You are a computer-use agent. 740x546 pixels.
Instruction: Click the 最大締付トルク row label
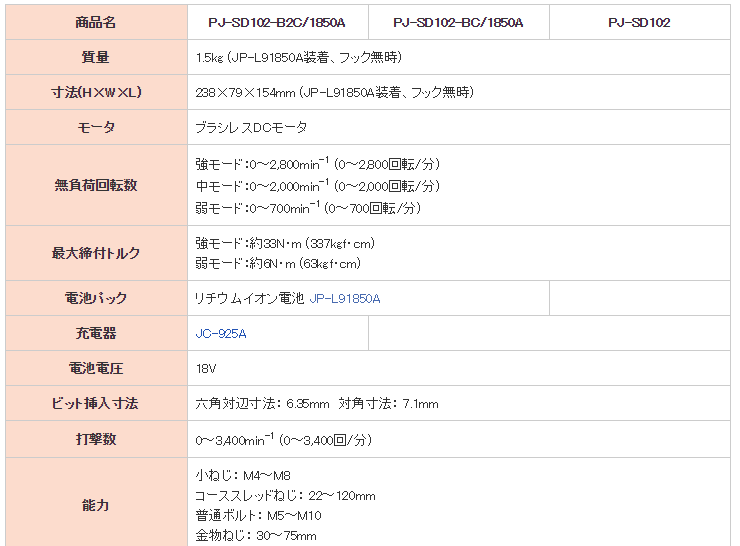point(96,253)
